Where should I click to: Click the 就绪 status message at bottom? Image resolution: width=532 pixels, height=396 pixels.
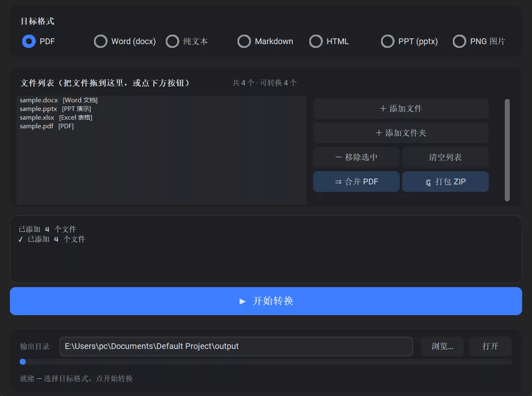(x=76, y=379)
